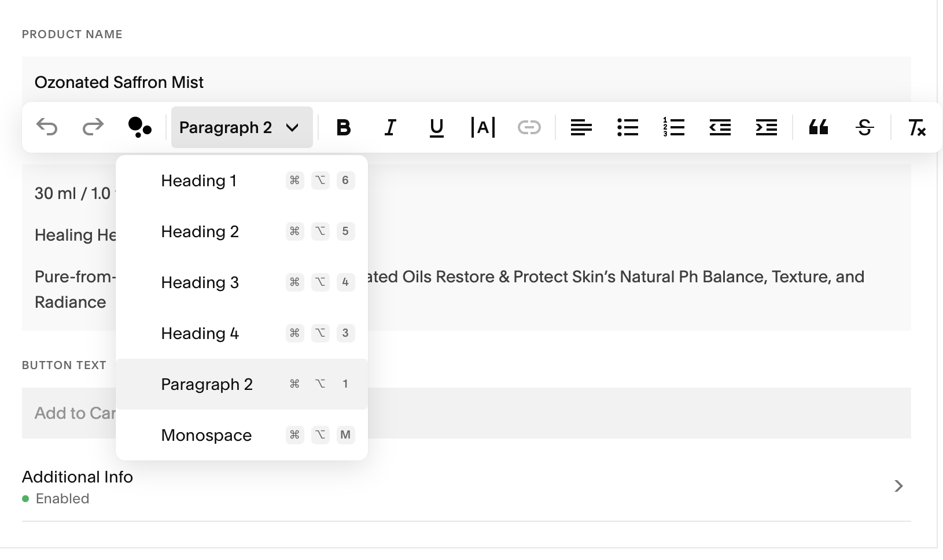Image resolution: width=943 pixels, height=560 pixels.
Task: Increase the text indent
Action: pyautogui.click(x=767, y=127)
